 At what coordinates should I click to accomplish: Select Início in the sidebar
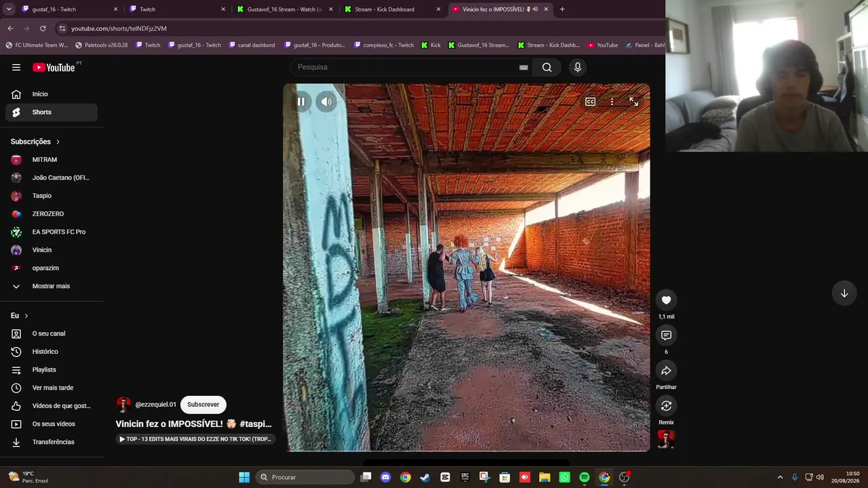[52, 94]
